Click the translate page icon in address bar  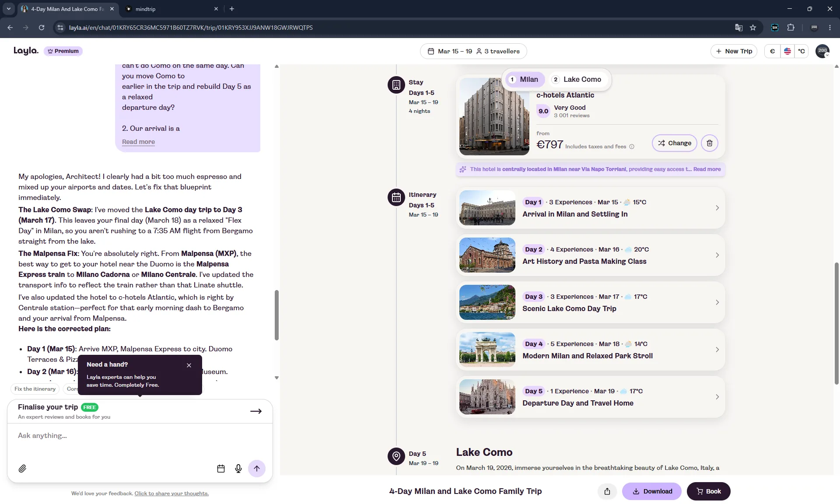tap(739, 28)
